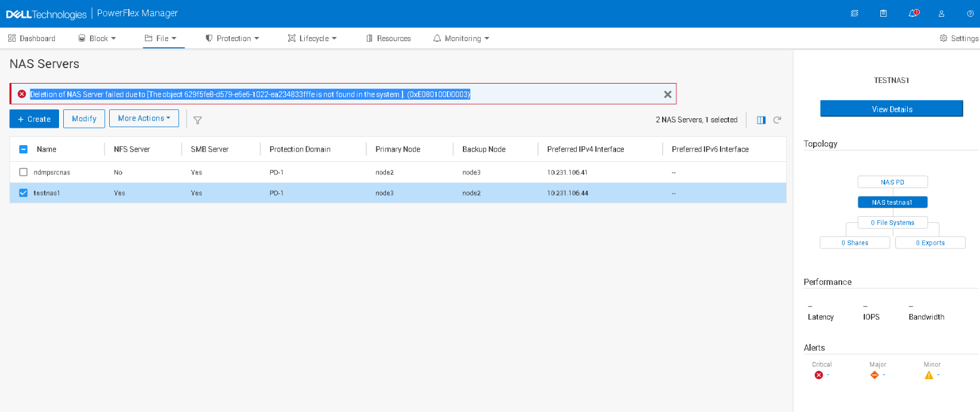Click the events list icon in header
Screen dimensions: 980x412
click(854, 13)
